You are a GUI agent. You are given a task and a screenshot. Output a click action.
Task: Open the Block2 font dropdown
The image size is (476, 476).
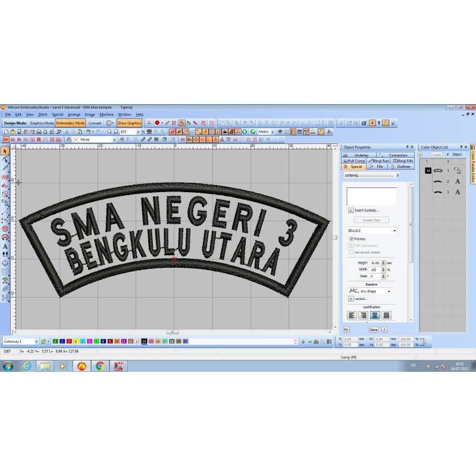click(x=394, y=231)
